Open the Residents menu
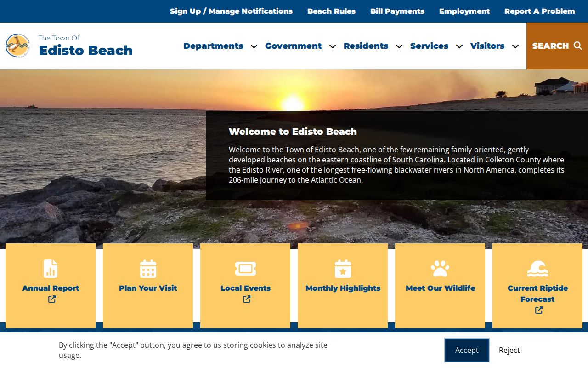 click(366, 46)
